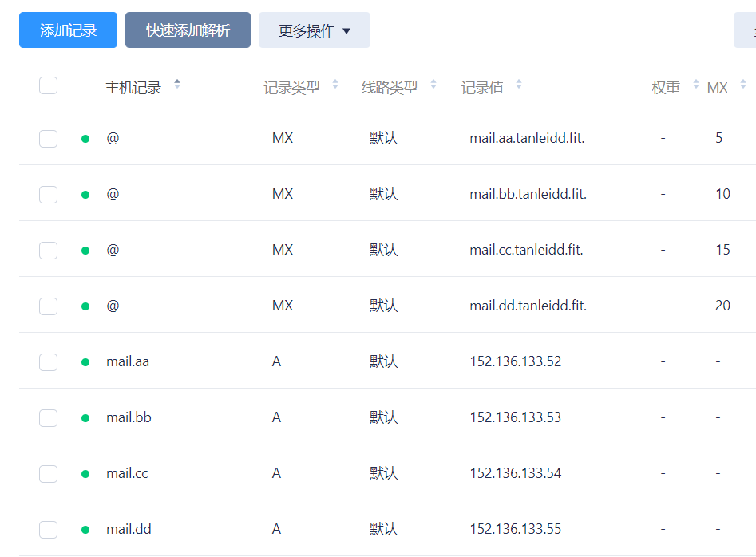The image size is (756, 557).
Task: Sort by 权重 column arrows
Action: 696,84
